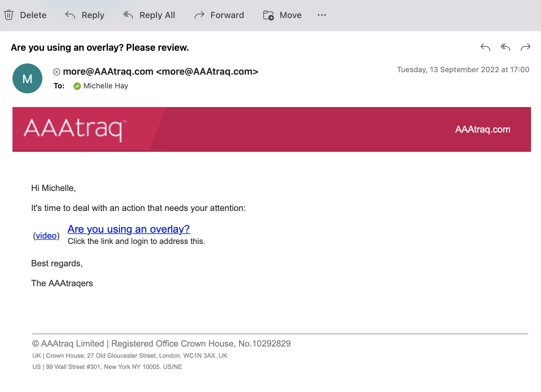Screen dimensions: 541x392
Task: Click the block sender icon beside more@AAAtraq.com
Action: click(x=57, y=72)
